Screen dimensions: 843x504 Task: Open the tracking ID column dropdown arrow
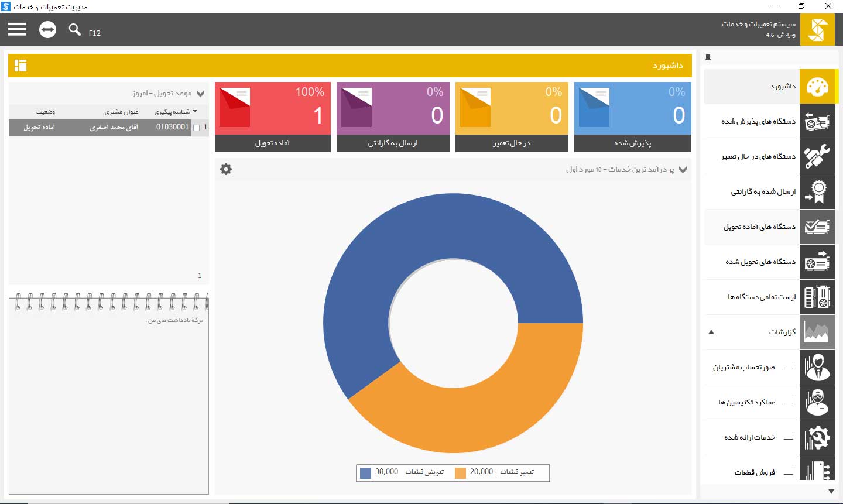(195, 111)
